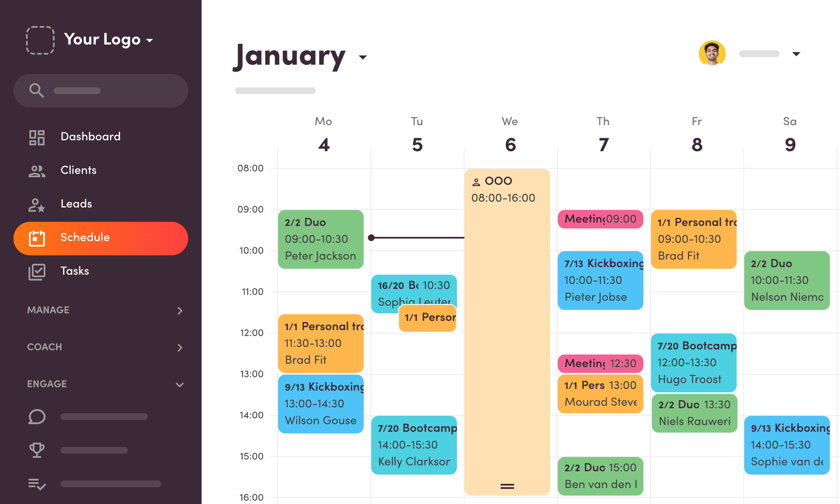Click the chat/messages icon under Engage
The width and height of the screenshot is (840, 504).
(x=36, y=416)
